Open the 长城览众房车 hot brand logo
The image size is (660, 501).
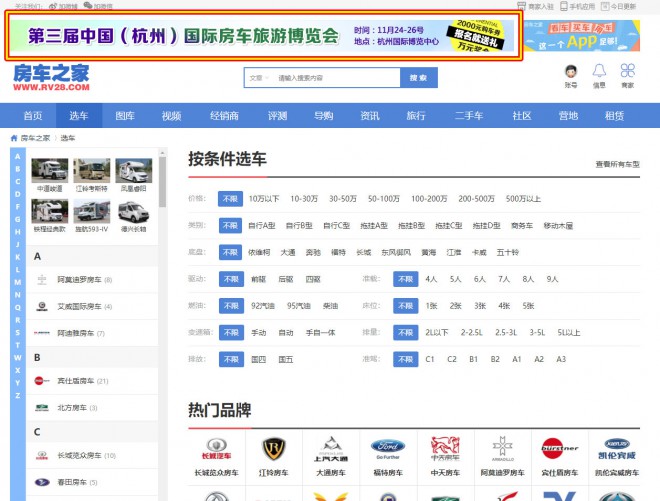(x=216, y=449)
